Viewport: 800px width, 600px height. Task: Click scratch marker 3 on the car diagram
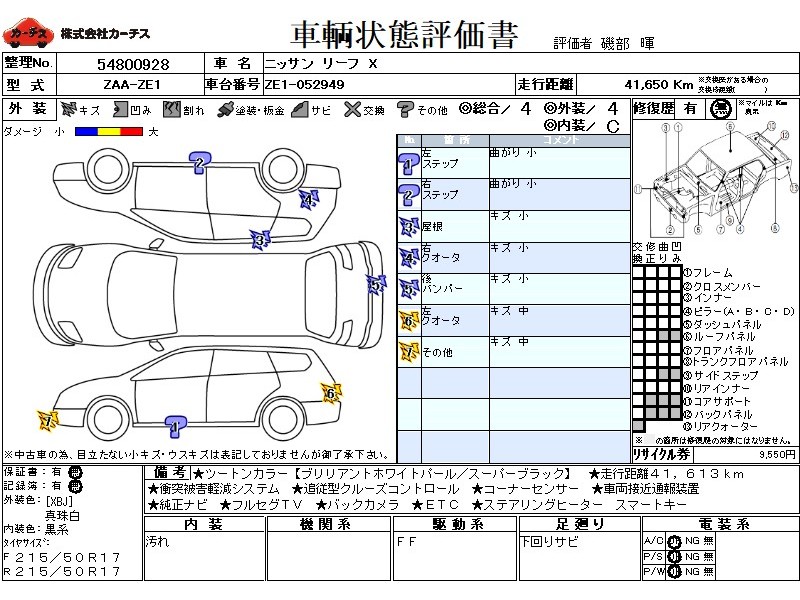[x=260, y=240]
